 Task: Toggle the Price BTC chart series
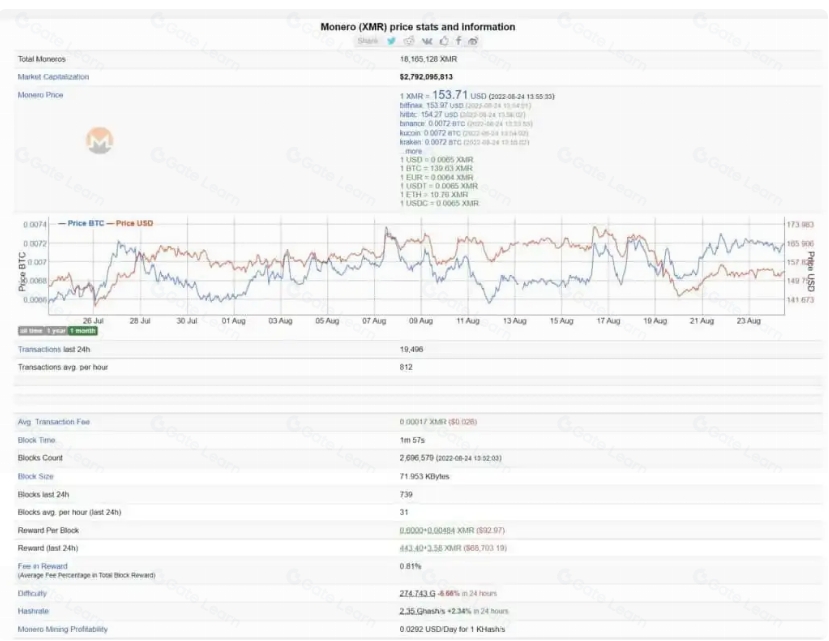81,223
